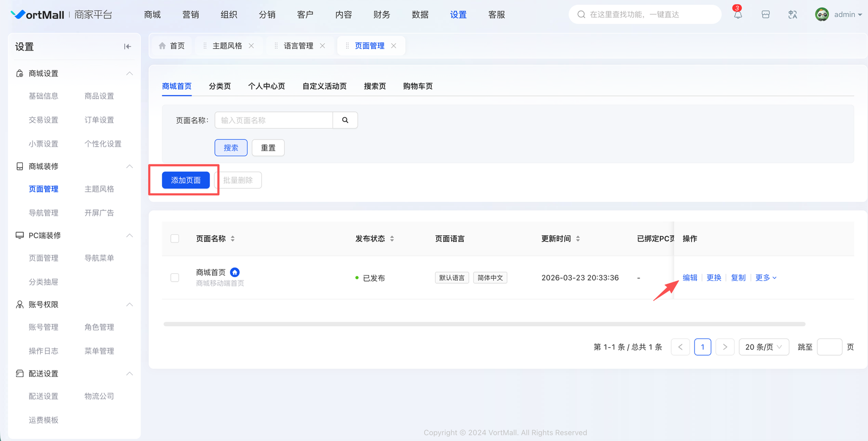Switch to the 分类页 tab
This screenshot has width=868, height=441.
click(220, 86)
